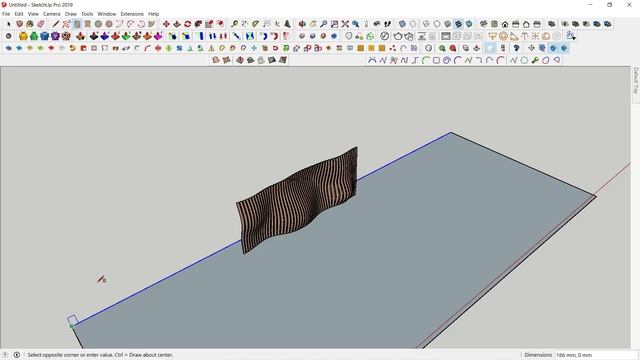Select the Protractor tool
Viewport: 640px width, 360px height.
coord(256,24)
